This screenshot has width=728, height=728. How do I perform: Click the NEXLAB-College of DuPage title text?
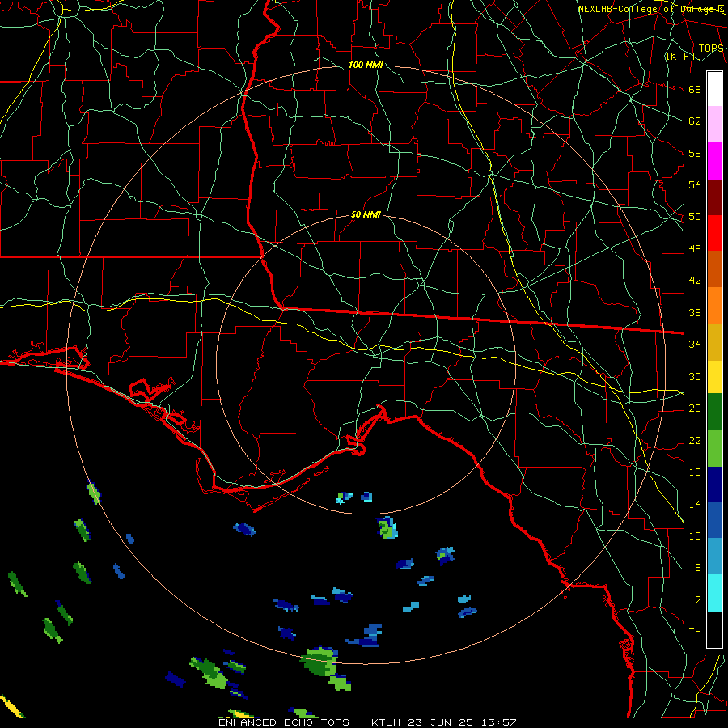(x=651, y=9)
